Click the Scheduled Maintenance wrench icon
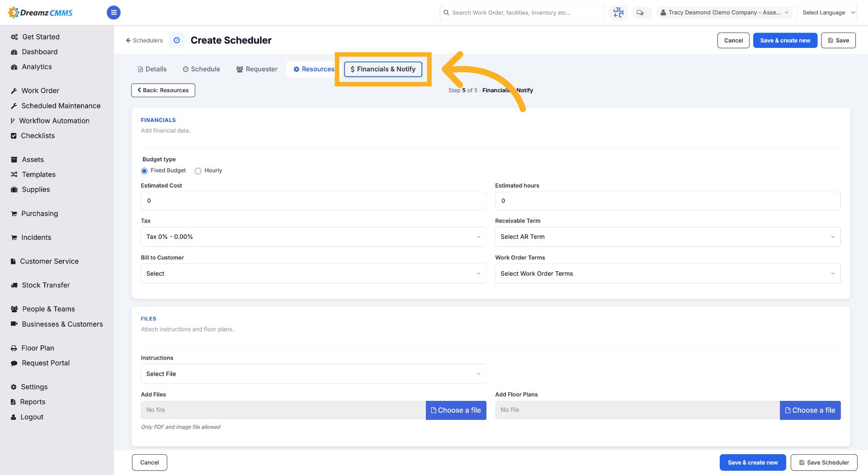 pos(14,106)
